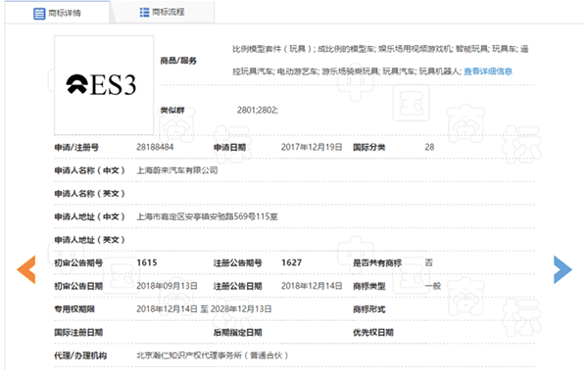Select registration announcement date 2018年12月14日
The height and width of the screenshot is (370, 588).
(312, 286)
